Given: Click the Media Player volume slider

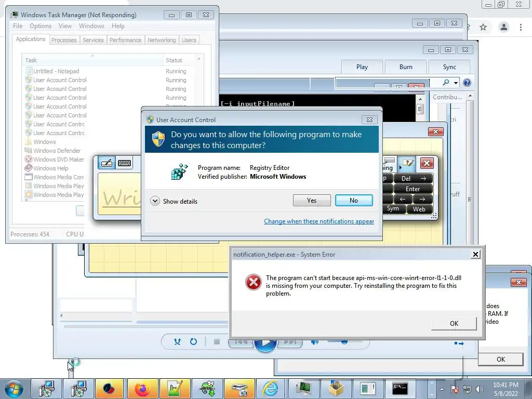Looking at the screenshot, I should click(x=344, y=341).
